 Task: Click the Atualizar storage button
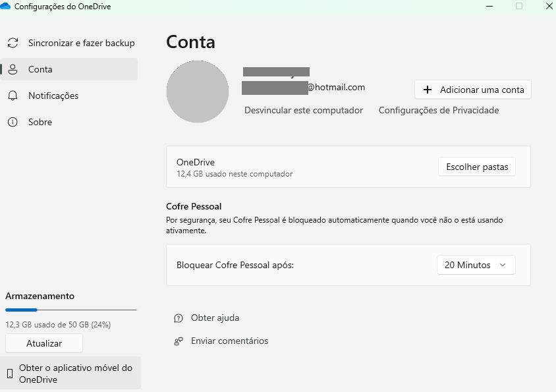pyautogui.click(x=44, y=343)
